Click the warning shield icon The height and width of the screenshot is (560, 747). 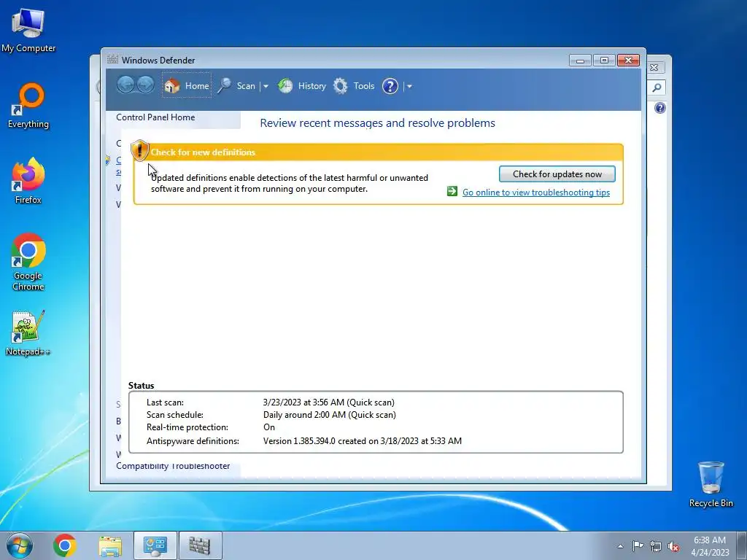coord(139,150)
